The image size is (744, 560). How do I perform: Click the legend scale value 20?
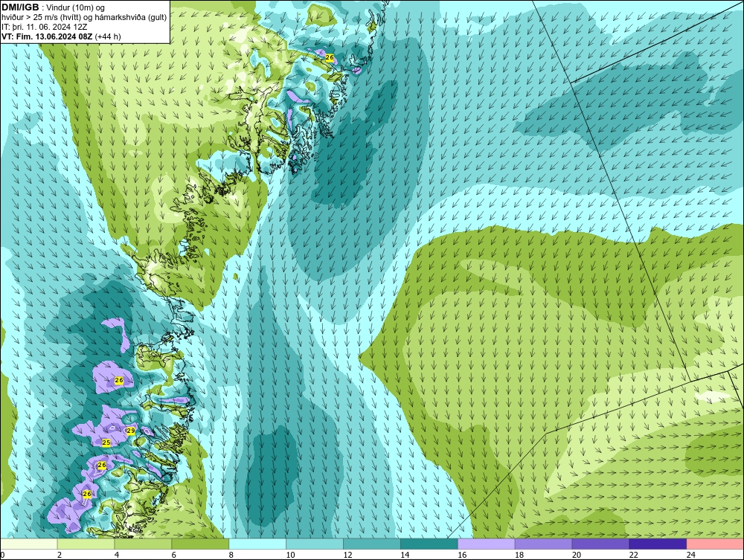(577, 555)
